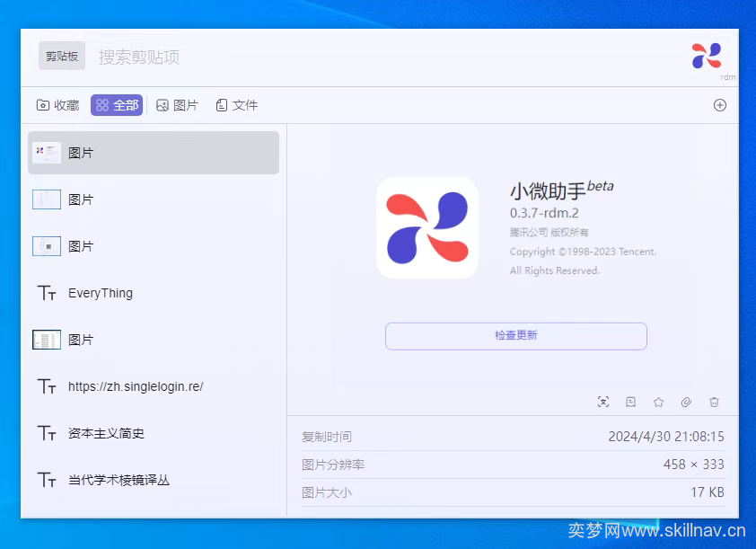Screen dimensions: 756x549
Task: Click the text icon beside https://zh.singlelogin.re/
Action: tap(47, 386)
